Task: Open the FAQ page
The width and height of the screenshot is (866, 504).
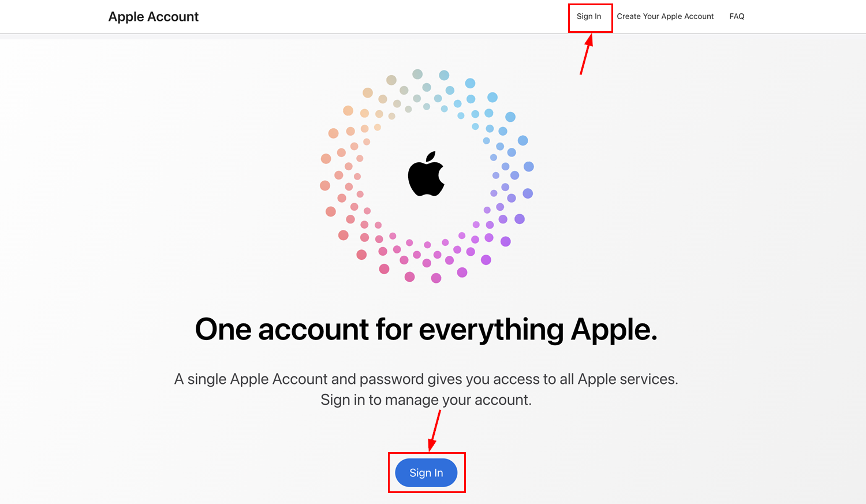Action: coord(737,16)
